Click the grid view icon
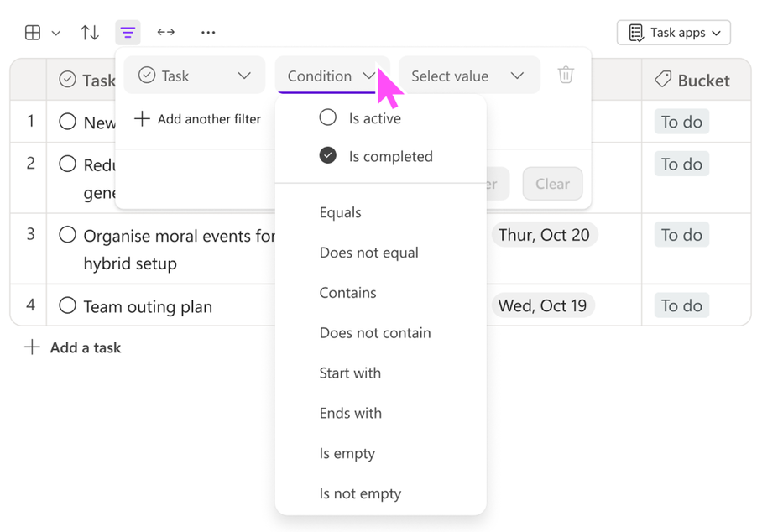Screen dimensions: 757x532 (x=31, y=32)
